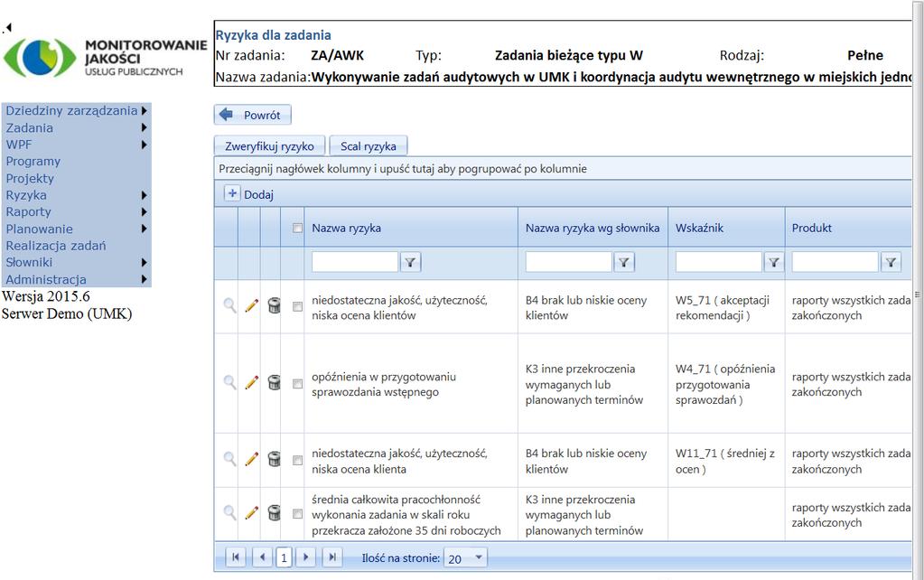
Task: Open Zadania menu item
Action: coord(30,127)
